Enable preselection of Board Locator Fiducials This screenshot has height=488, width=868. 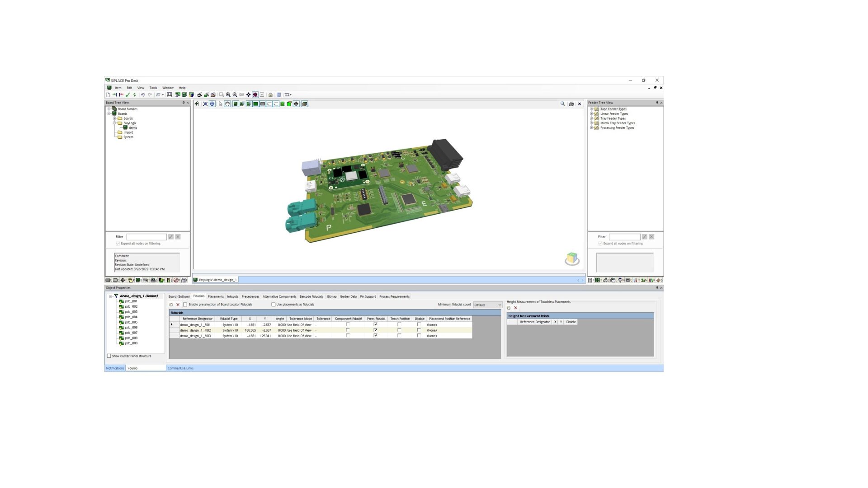185,305
